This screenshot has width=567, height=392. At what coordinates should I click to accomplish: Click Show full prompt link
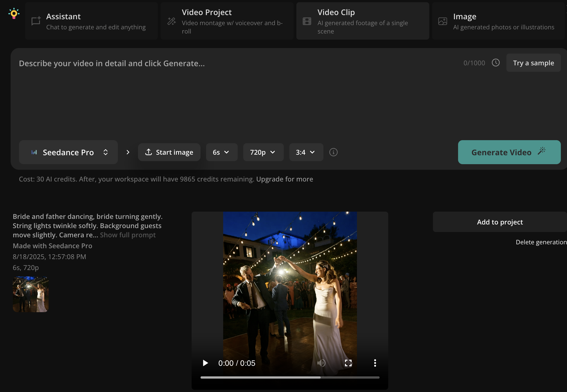[128, 235]
